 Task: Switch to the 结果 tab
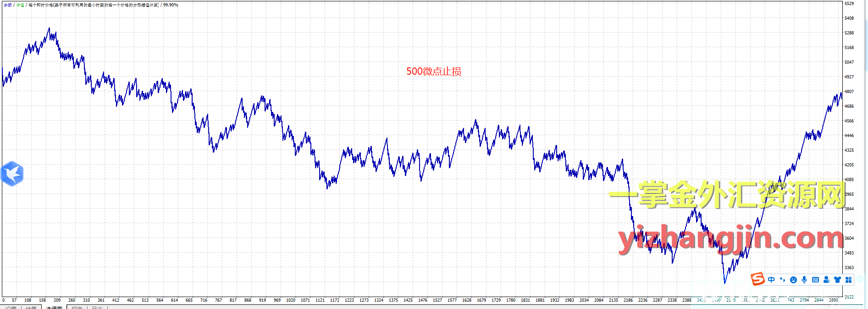coord(31,308)
